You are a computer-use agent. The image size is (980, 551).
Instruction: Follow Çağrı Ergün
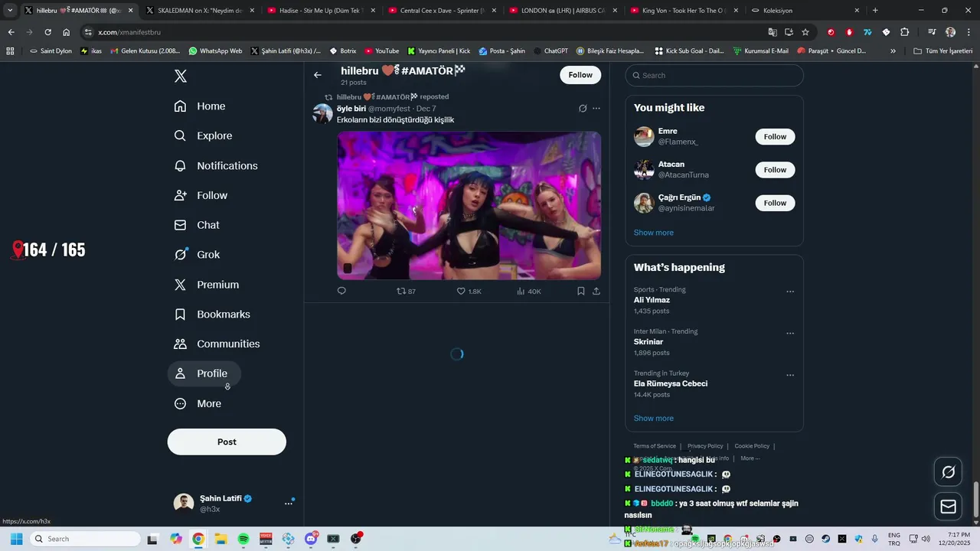coord(775,203)
